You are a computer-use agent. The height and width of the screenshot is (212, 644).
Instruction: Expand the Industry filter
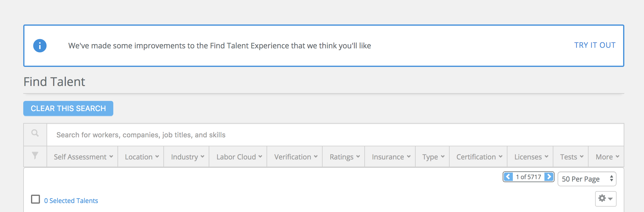187,157
